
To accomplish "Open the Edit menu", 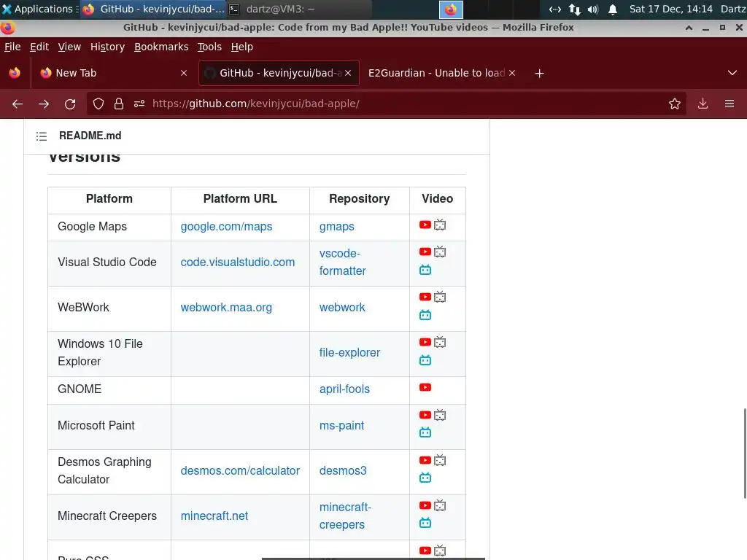I will pos(39,47).
